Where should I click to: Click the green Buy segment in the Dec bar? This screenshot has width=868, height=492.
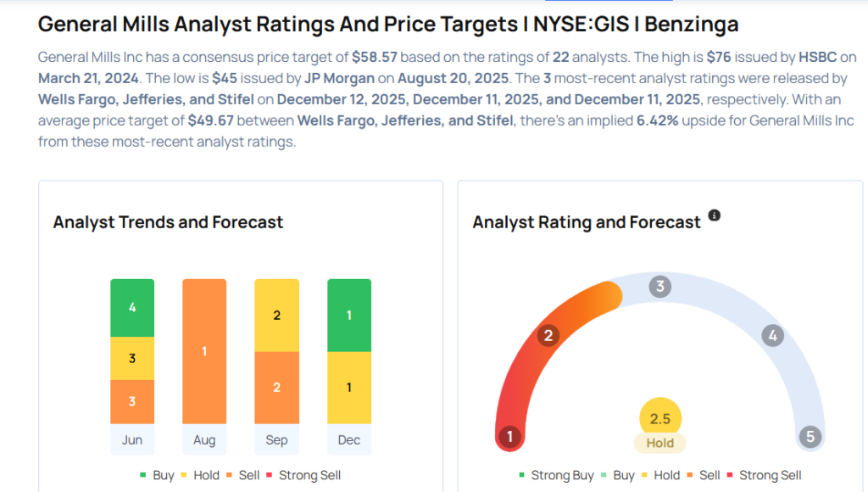click(x=348, y=315)
